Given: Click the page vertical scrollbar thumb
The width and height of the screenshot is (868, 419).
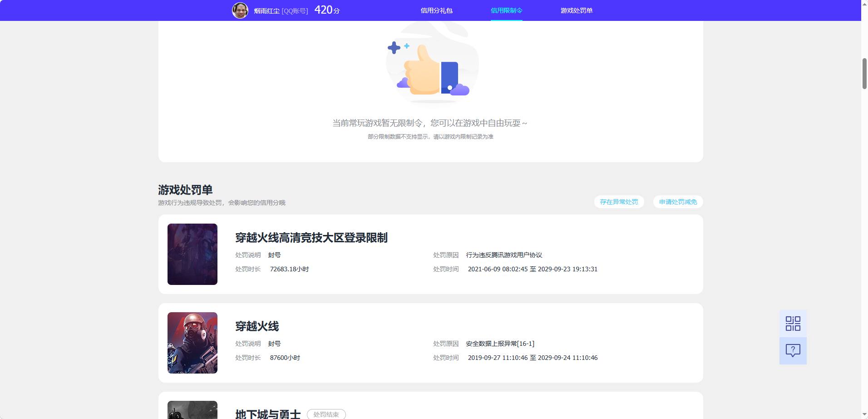Looking at the screenshot, I should click(864, 74).
